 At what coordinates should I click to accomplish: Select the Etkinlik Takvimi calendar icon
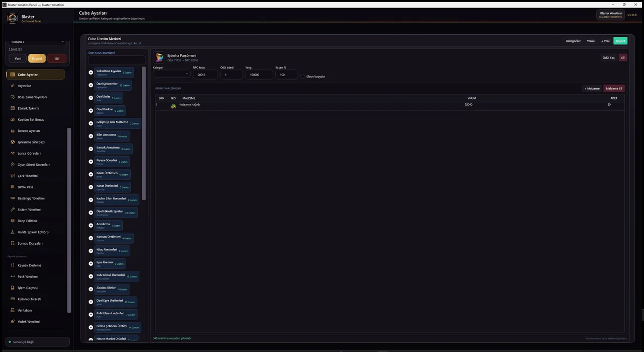tap(13, 108)
